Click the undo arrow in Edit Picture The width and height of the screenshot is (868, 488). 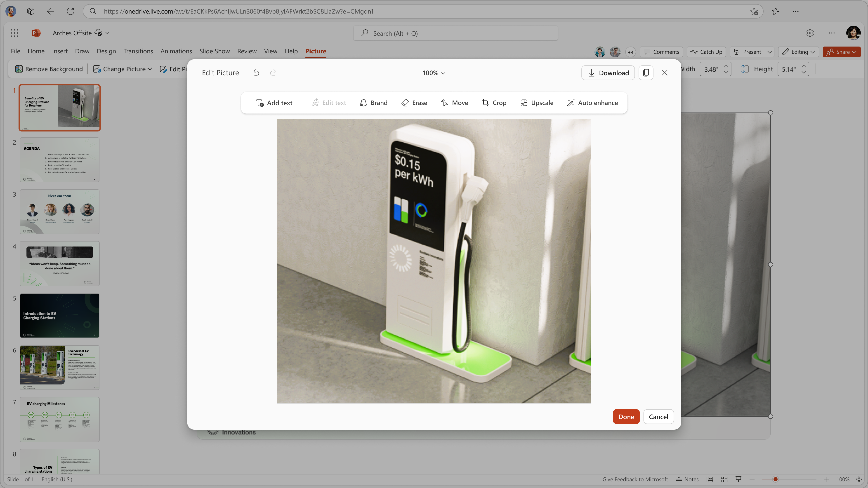pos(256,73)
